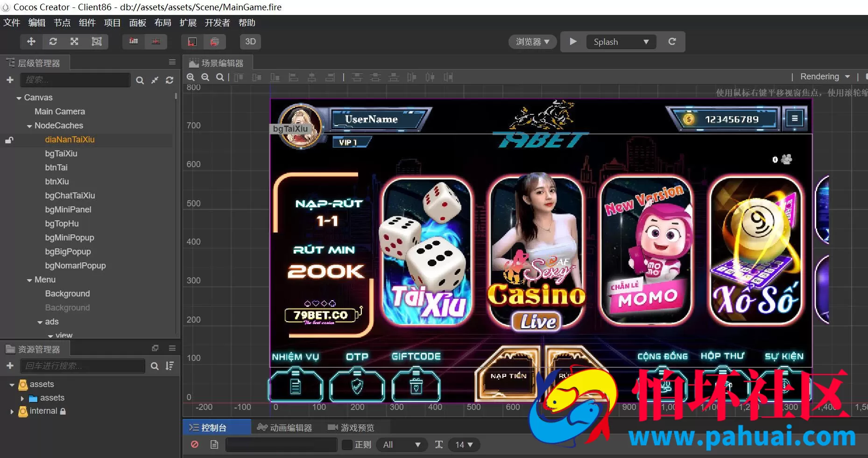Toggle 3D scene mode
This screenshot has width=868, height=458.
point(250,42)
